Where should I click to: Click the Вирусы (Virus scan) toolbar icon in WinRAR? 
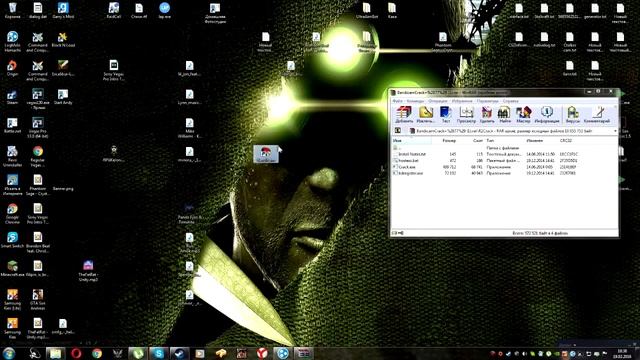[x=573, y=115]
